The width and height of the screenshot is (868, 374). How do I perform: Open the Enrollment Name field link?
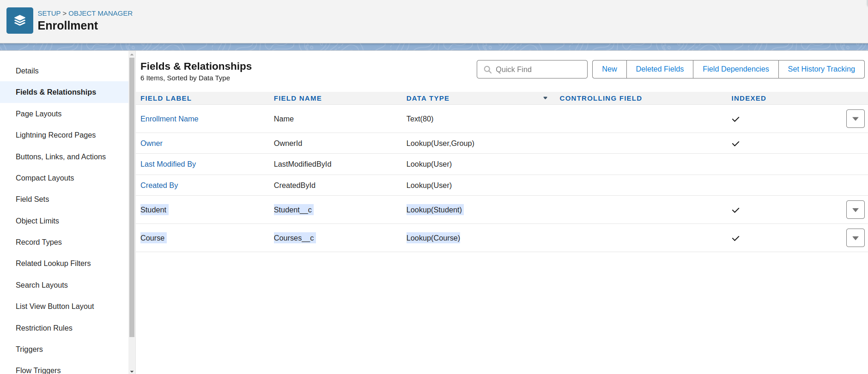click(169, 119)
